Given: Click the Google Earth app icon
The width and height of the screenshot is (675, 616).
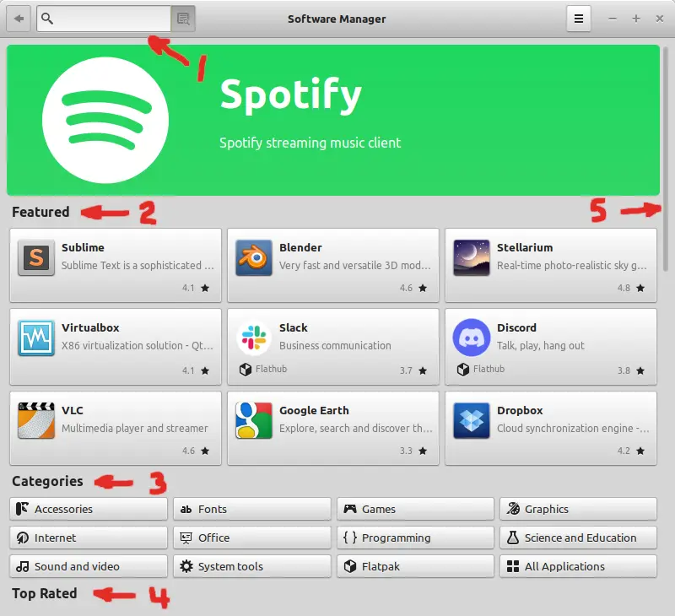Looking at the screenshot, I should 254,420.
